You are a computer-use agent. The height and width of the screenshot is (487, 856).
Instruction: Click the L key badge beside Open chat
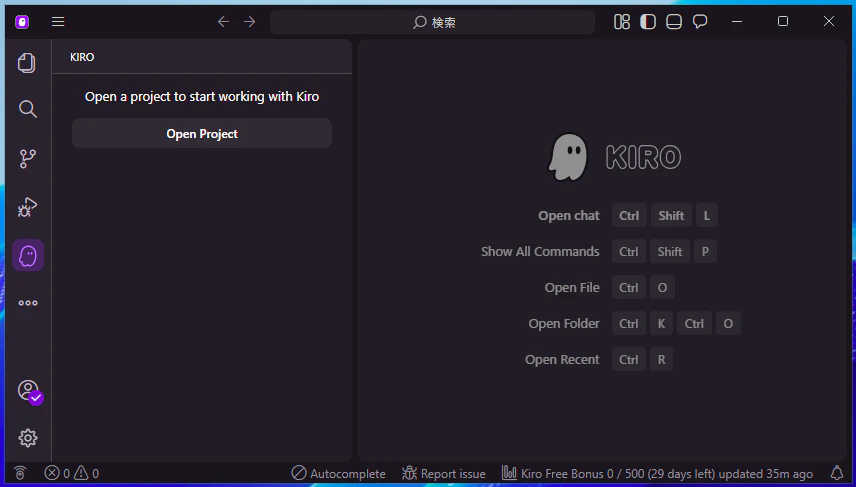pos(706,216)
